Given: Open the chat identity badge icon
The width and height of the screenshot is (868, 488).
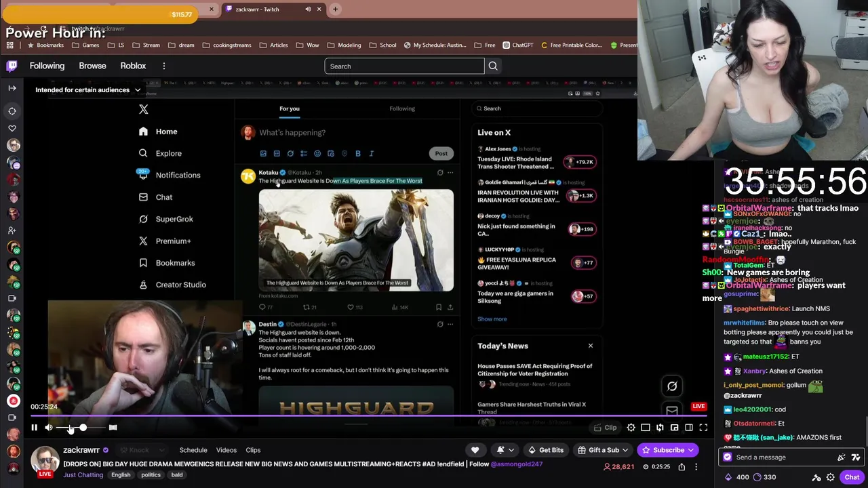Looking at the screenshot, I should tap(728, 457).
